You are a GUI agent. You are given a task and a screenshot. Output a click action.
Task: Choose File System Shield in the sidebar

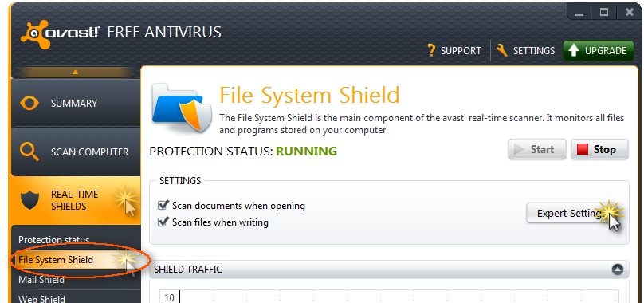[56, 260]
